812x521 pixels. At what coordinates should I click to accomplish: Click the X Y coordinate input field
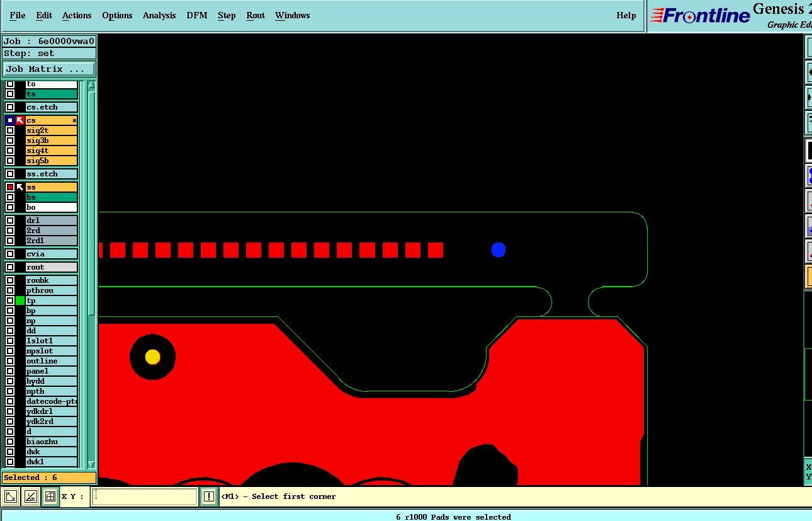tap(144, 496)
